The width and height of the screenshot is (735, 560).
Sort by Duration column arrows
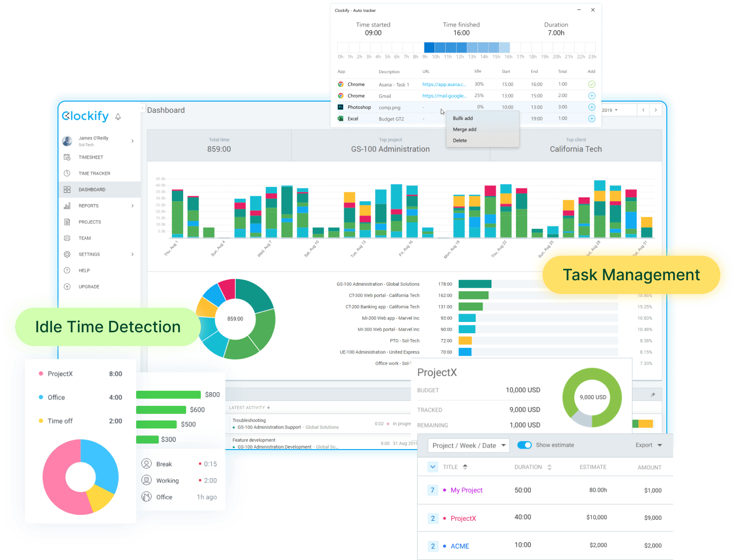pos(549,467)
